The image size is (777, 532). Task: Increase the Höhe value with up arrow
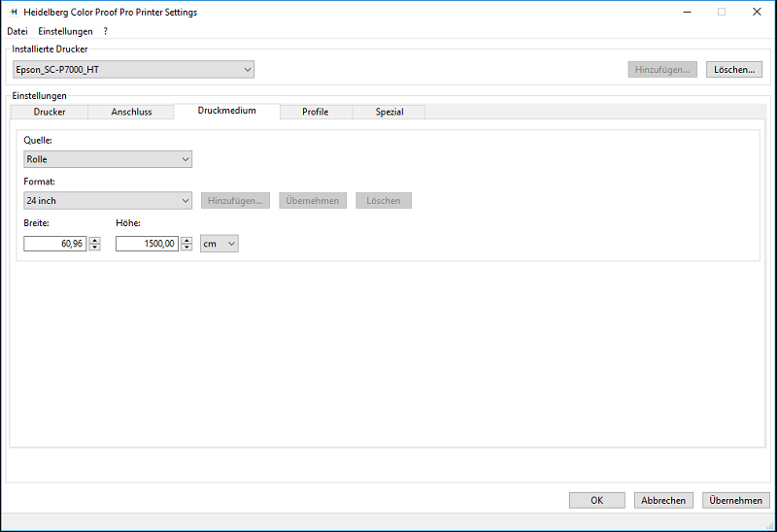click(x=186, y=240)
